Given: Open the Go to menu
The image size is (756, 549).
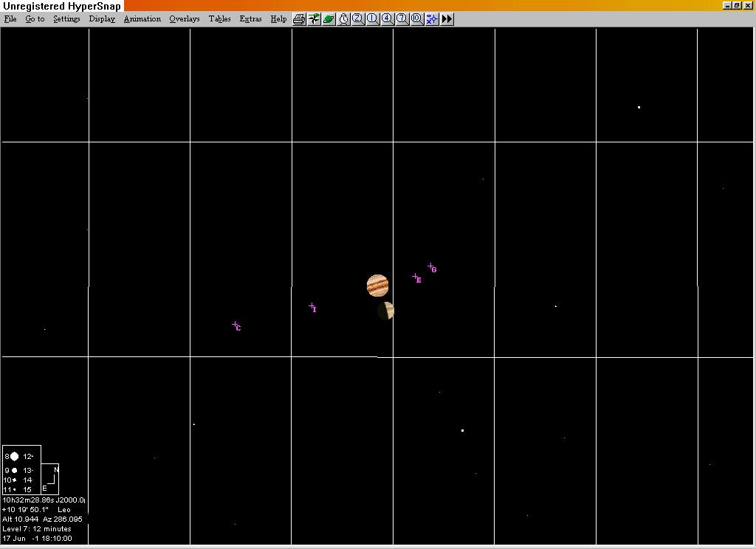Looking at the screenshot, I should click(x=35, y=19).
